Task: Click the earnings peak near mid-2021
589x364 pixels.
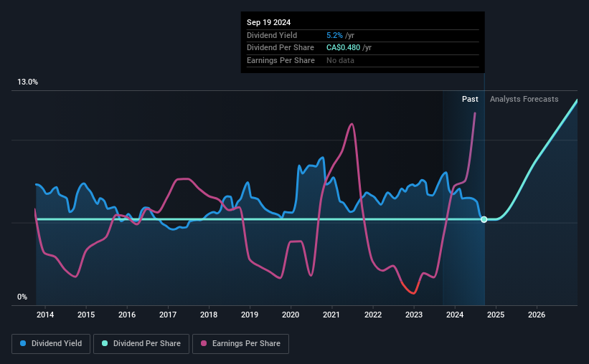Action: 352,124
